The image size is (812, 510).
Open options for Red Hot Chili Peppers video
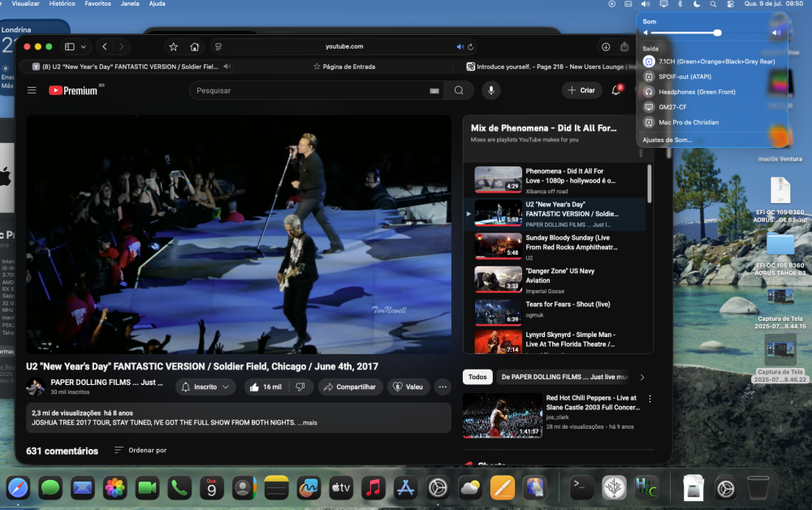[x=650, y=399]
